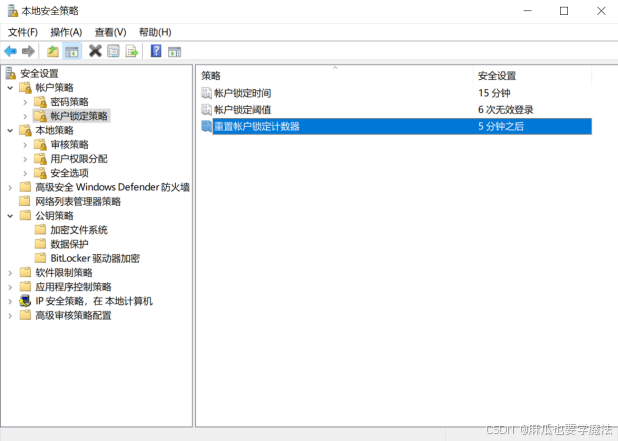Expand the 用户权限分配 tree node
Screen dimensions: 618x441
click(25, 159)
